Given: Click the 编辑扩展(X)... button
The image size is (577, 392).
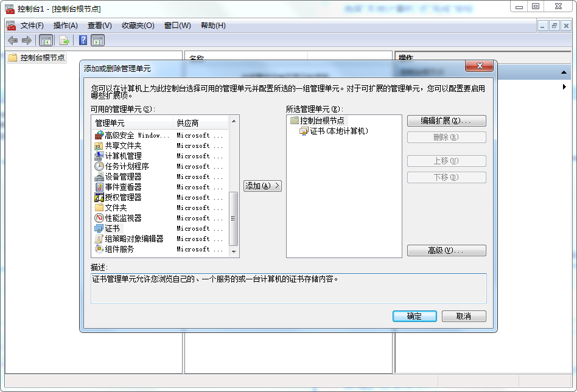Looking at the screenshot, I should [x=446, y=121].
